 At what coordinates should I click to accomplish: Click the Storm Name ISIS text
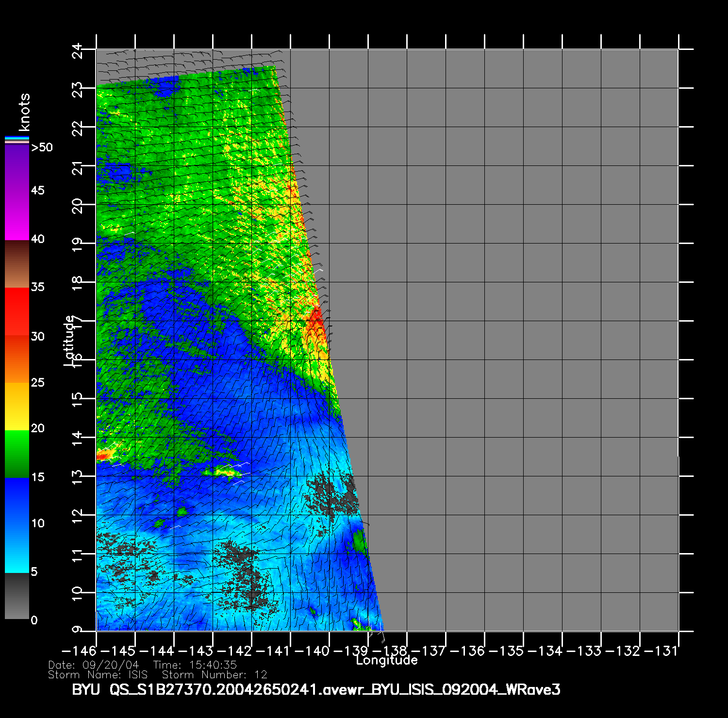point(98,674)
